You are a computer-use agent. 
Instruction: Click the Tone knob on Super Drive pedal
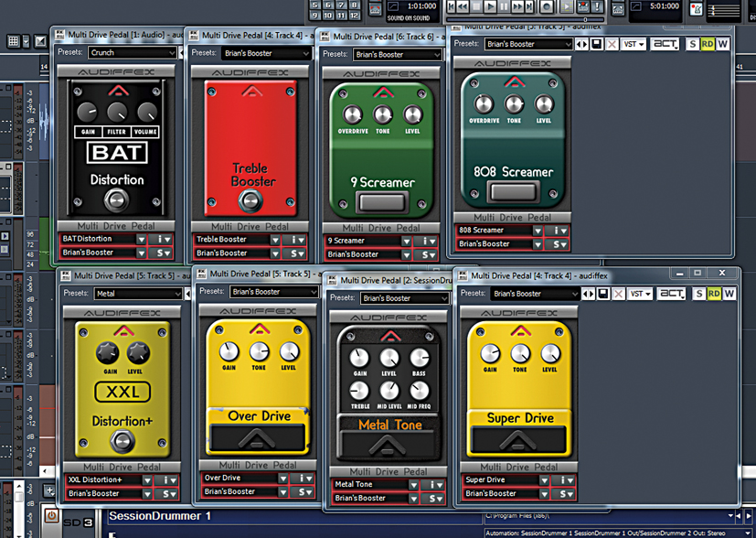(x=520, y=354)
